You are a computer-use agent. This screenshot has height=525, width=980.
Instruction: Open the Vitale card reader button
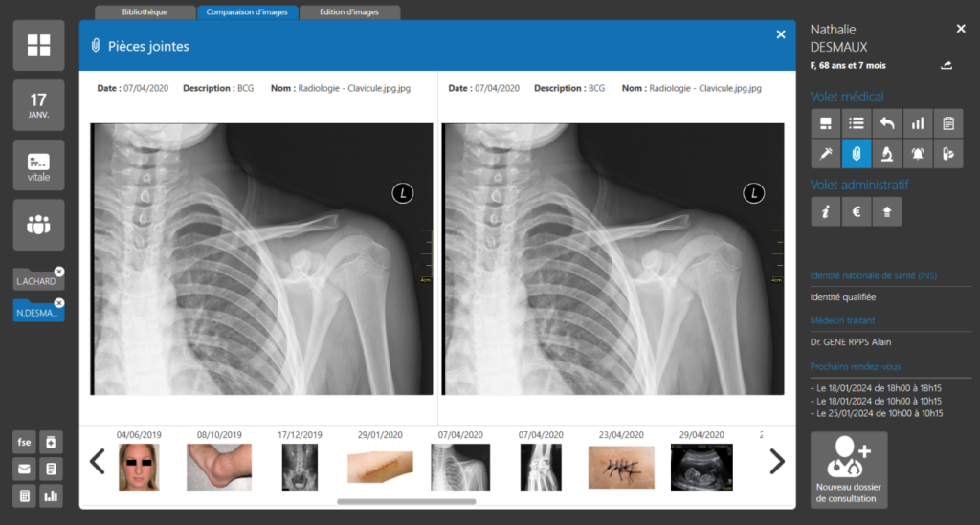pyautogui.click(x=38, y=165)
